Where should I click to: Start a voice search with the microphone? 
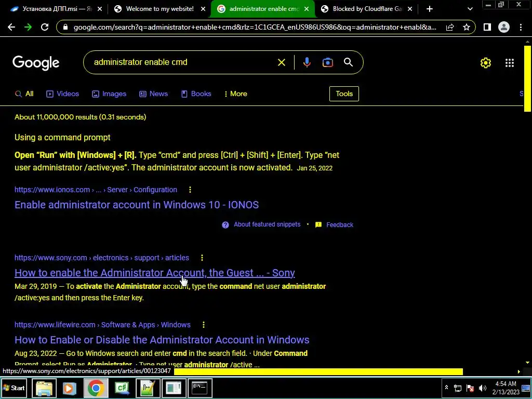coord(307,62)
